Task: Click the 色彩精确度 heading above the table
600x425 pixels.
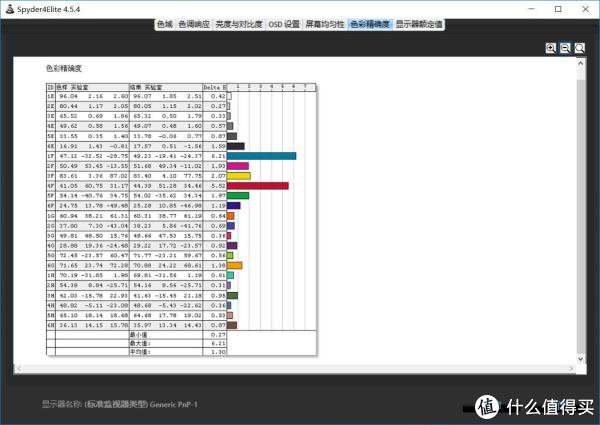Action: pyautogui.click(x=64, y=68)
